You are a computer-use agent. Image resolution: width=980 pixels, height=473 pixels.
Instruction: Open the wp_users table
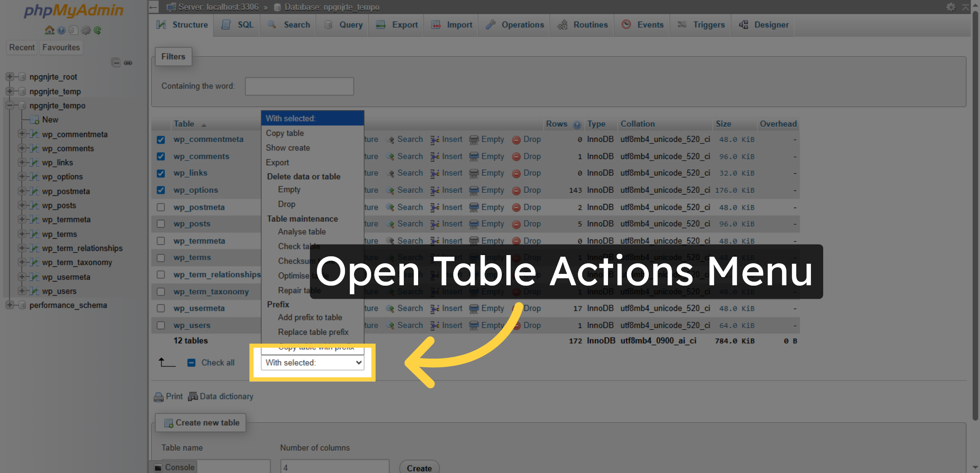point(192,325)
